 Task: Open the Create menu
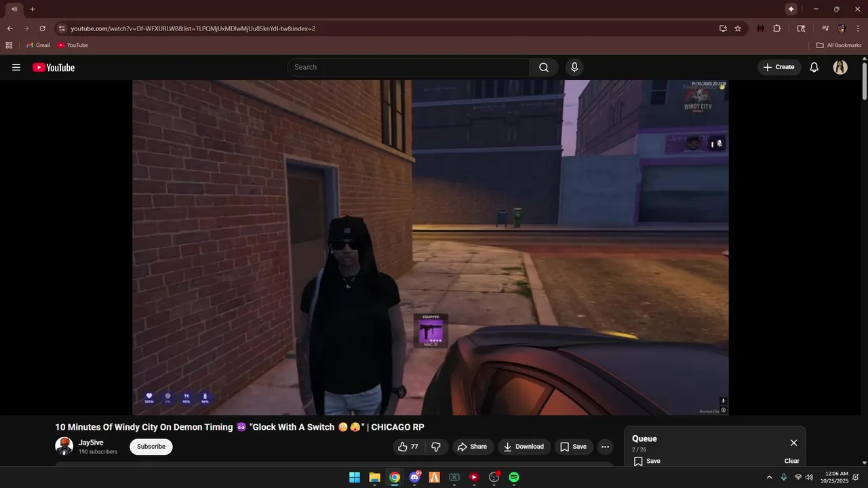tap(779, 67)
